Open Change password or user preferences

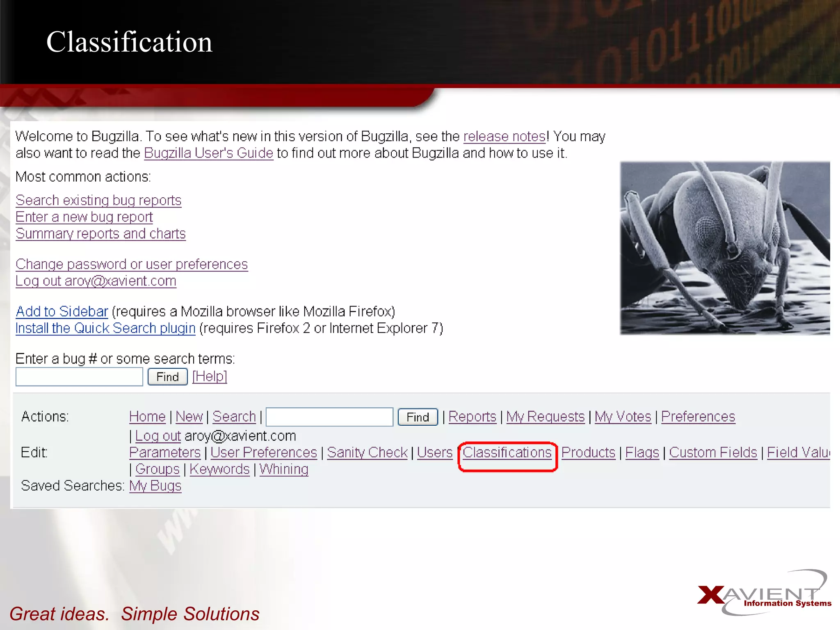coord(132,265)
